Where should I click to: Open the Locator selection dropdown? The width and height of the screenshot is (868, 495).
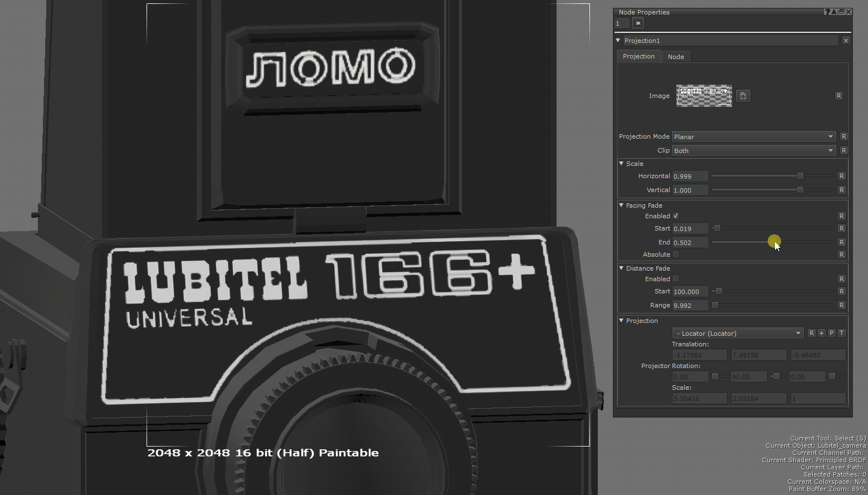tap(737, 333)
